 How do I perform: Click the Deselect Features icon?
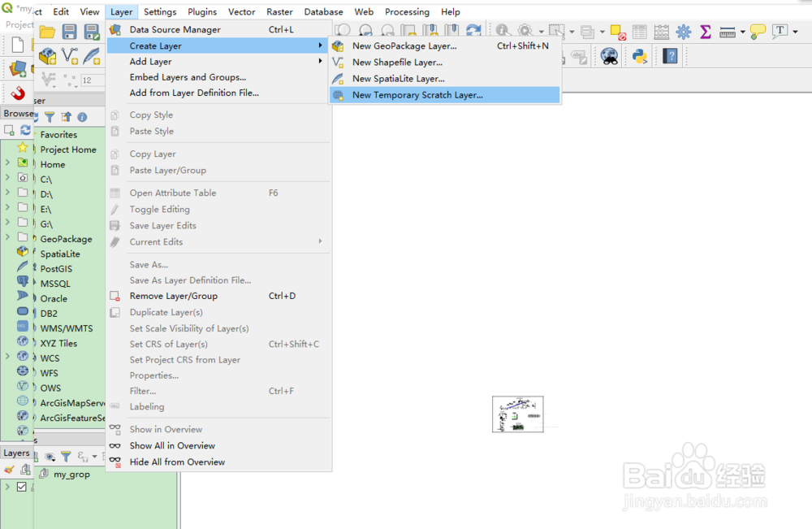[618, 33]
